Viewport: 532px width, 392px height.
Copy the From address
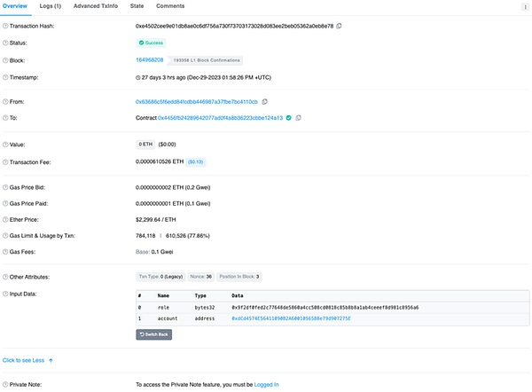click(264, 102)
